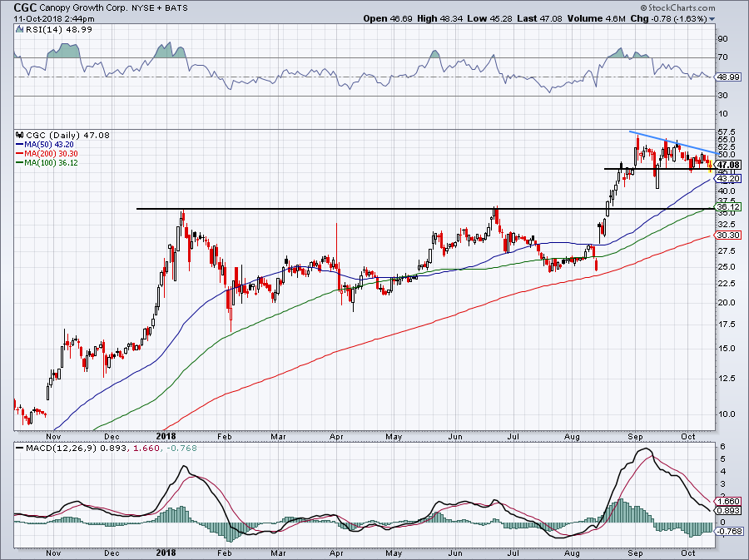
Task: Click the NYSE + BATS exchange label
Action: (160, 7)
